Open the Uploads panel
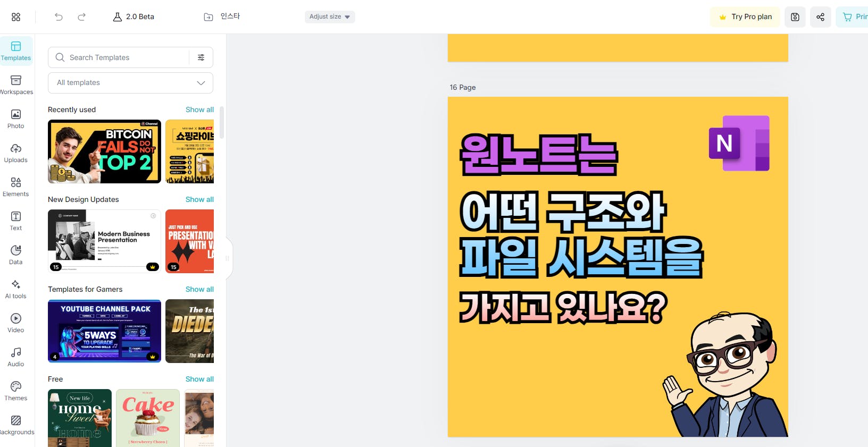 (x=16, y=153)
